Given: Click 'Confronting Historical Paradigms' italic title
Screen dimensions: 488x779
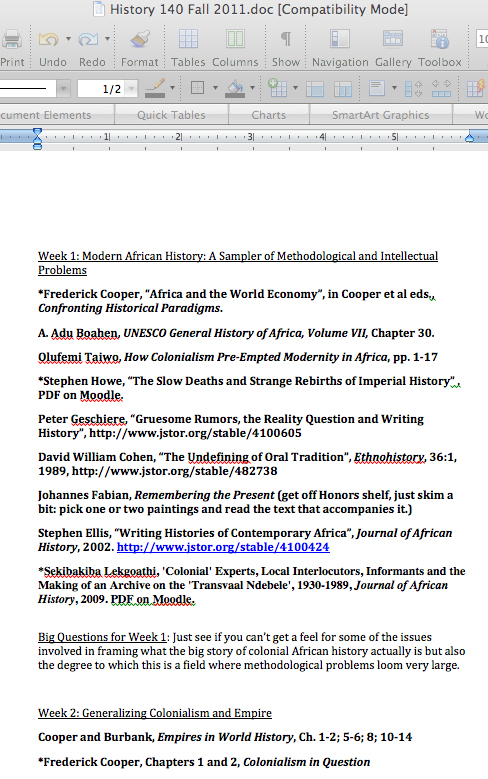Looking at the screenshot, I should coord(129,308).
